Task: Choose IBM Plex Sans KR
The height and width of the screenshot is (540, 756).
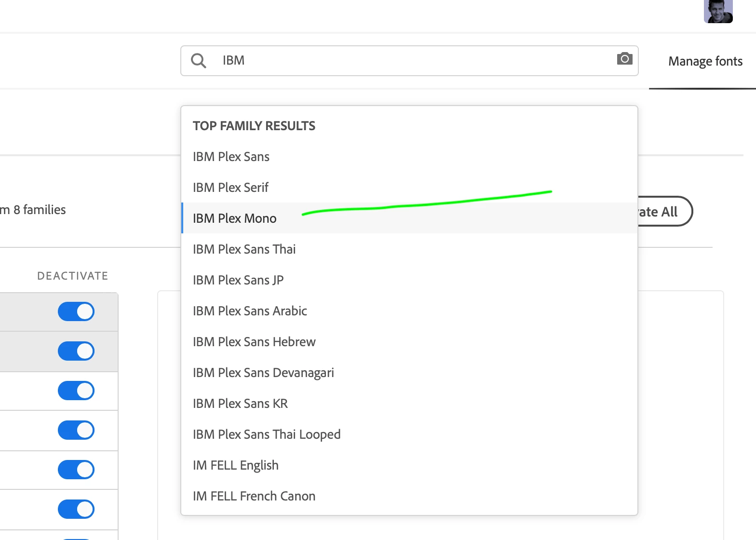Action: click(409, 403)
